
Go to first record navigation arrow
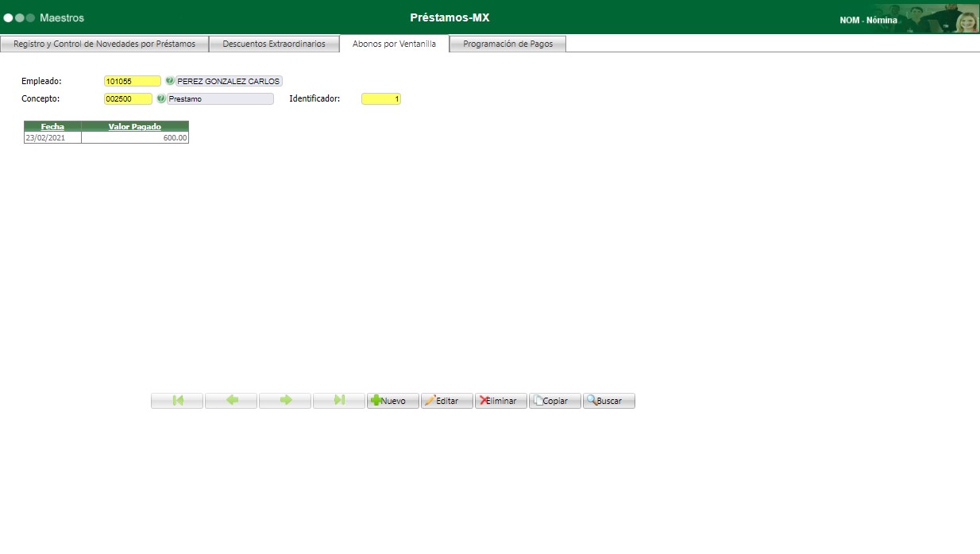177,401
